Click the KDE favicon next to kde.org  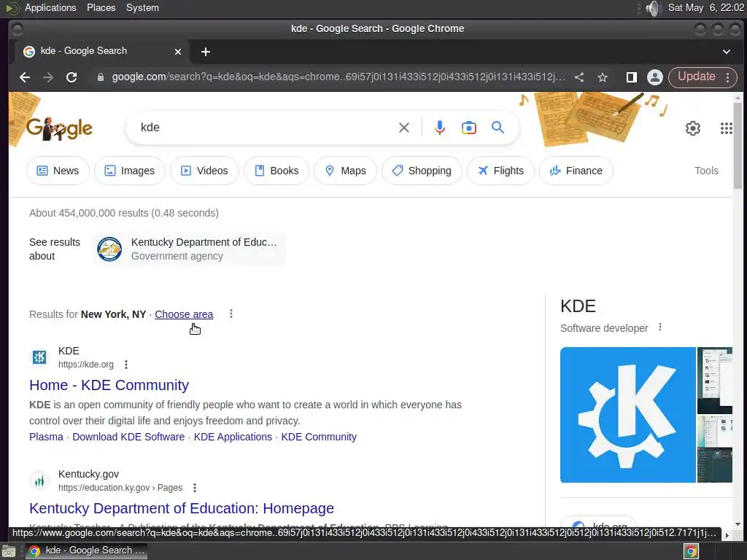(39, 357)
